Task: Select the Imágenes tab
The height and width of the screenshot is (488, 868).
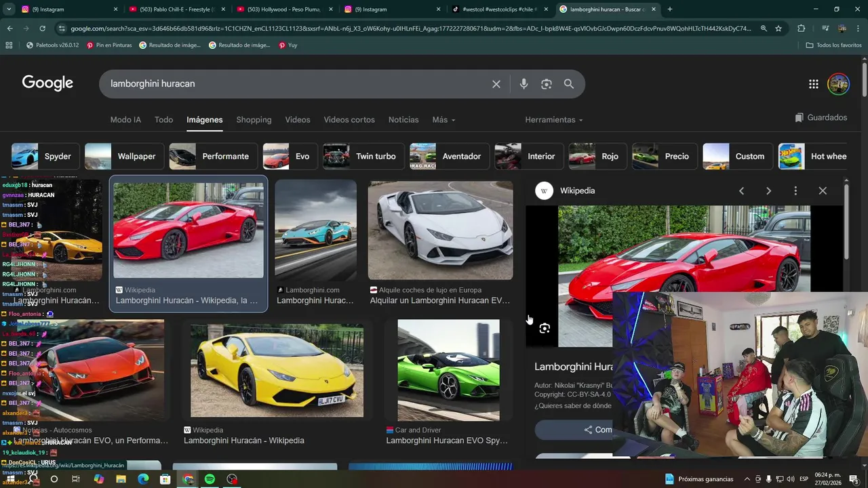Action: coord(205,120)
